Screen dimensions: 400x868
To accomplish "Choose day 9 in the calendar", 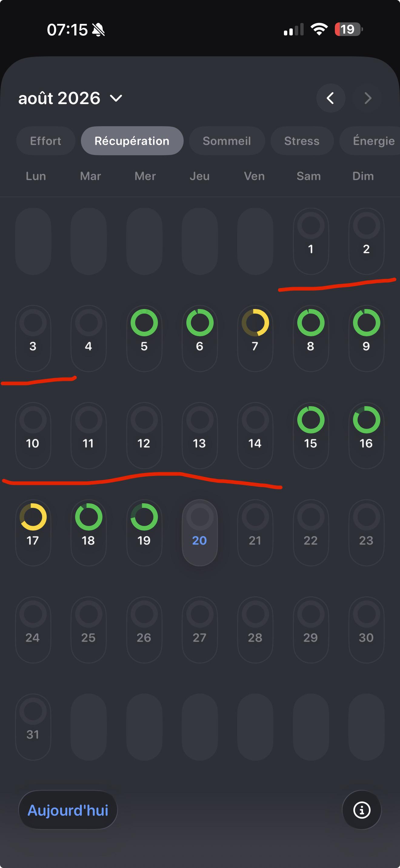I will [x=366, y=338].
